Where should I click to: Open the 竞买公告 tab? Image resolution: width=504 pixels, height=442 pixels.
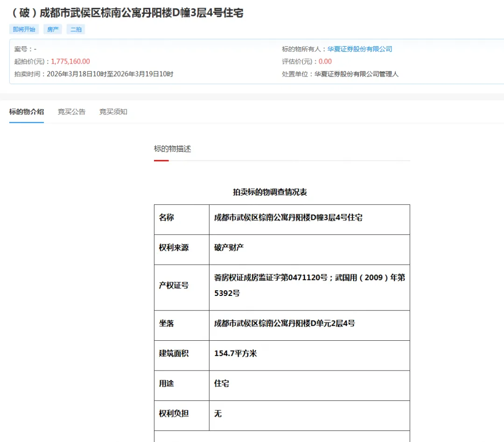[71, 112]
